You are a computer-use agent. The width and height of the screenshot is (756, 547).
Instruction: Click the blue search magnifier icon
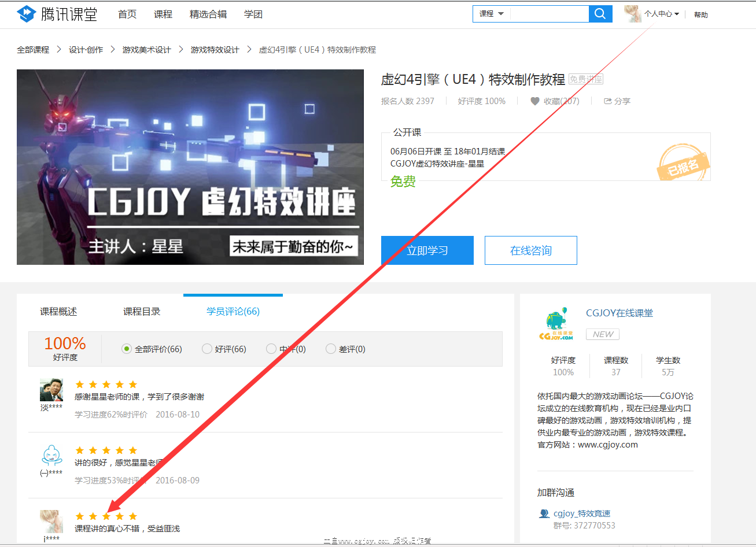(x=600, y=13)
